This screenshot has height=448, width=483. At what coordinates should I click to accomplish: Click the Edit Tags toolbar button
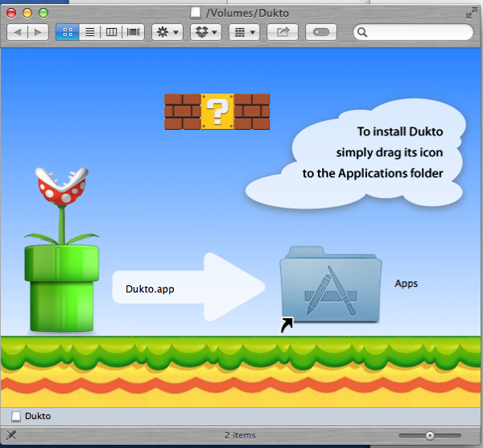(321, 32)
